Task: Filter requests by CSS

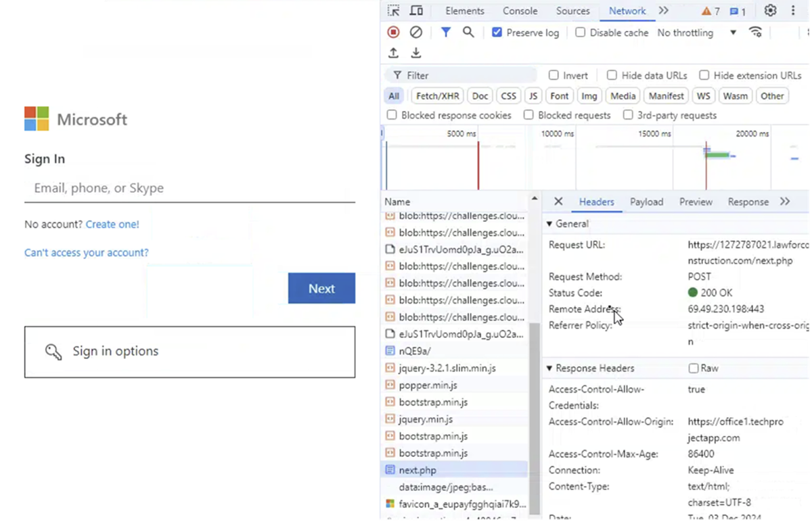Action: (508, 96)
